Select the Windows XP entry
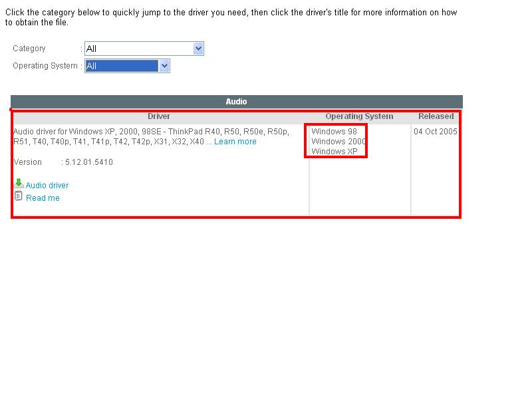532x399 pixels. point(334,152)
